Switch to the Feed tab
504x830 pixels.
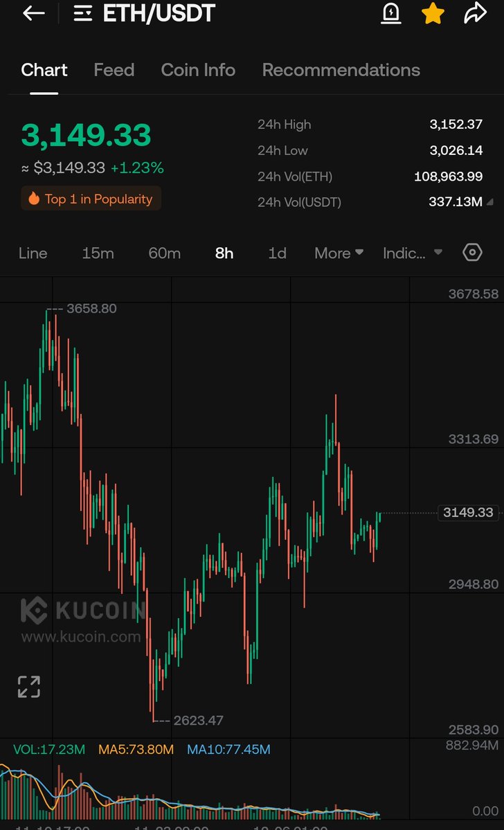(x=114, y=70)
